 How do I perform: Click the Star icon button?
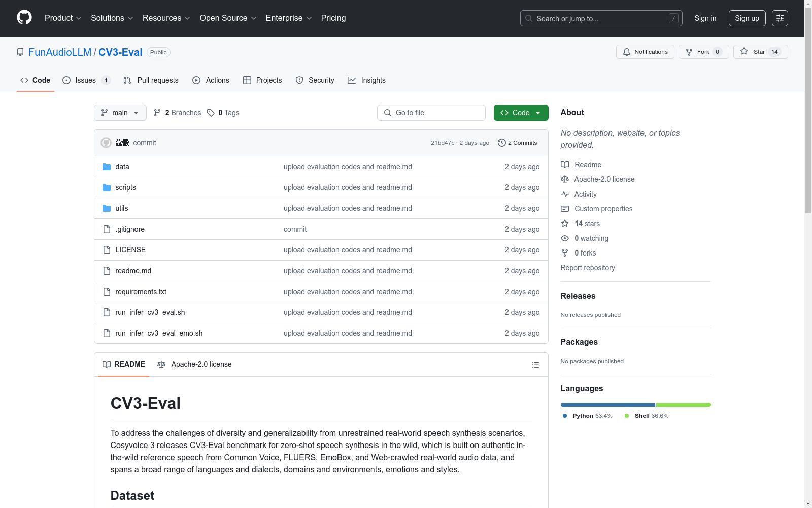[x=744, y=52]
